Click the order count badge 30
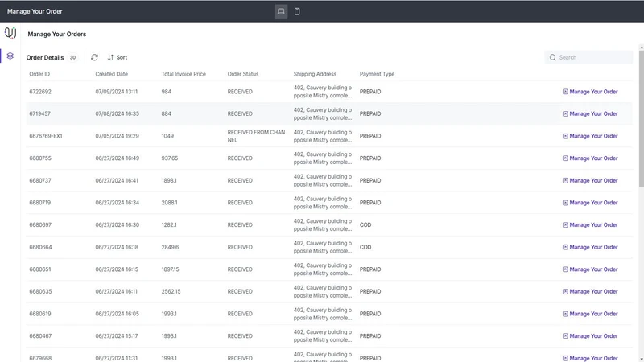 72,57
